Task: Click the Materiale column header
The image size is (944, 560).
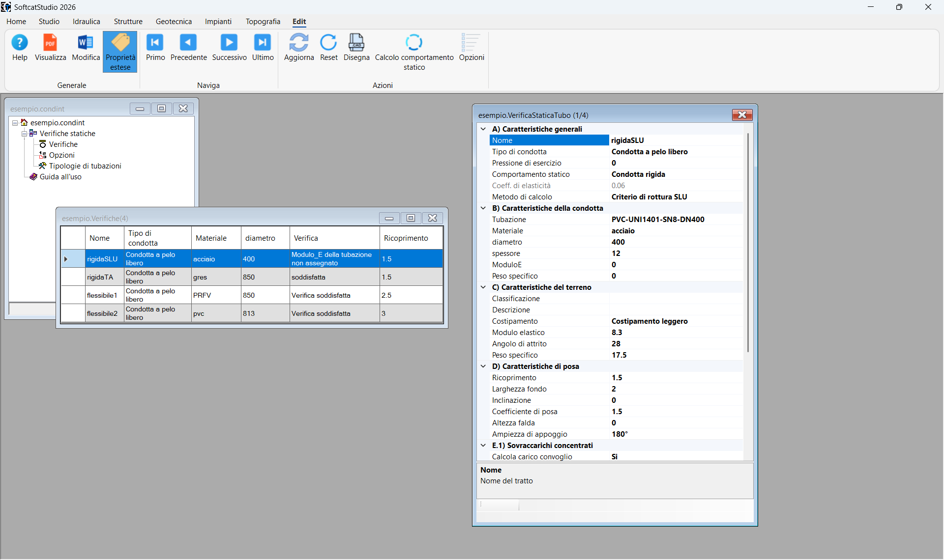Action: (x=216, y=238)
